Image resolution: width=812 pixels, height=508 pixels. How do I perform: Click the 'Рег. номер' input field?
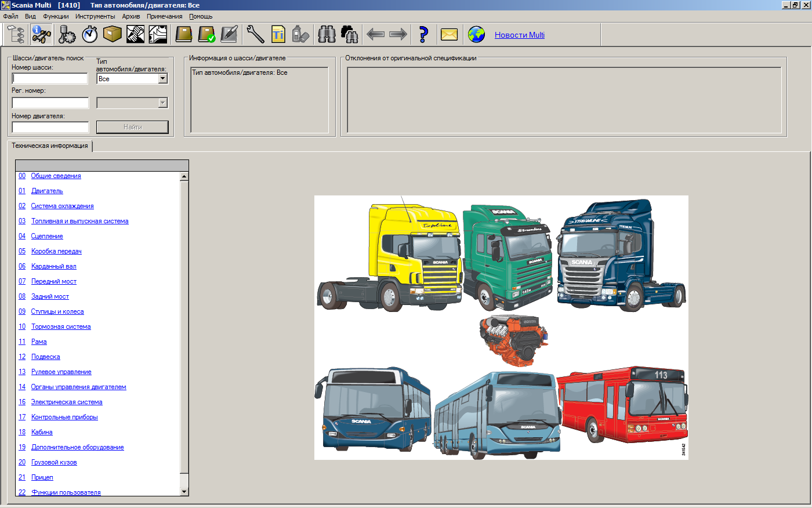tap(50, 103)
